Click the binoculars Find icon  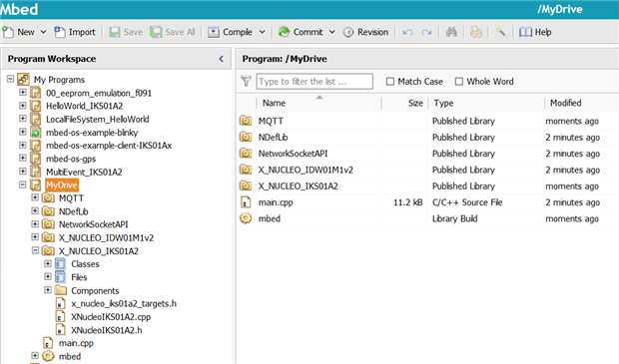point(451,32)
